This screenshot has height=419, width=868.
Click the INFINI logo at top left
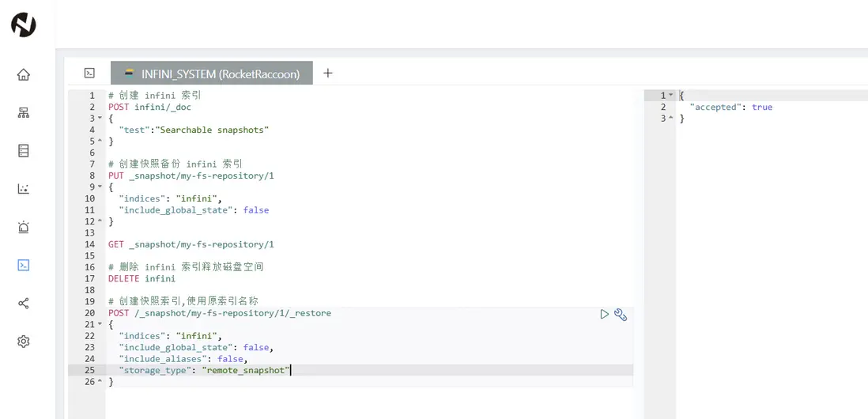[23, 25]
